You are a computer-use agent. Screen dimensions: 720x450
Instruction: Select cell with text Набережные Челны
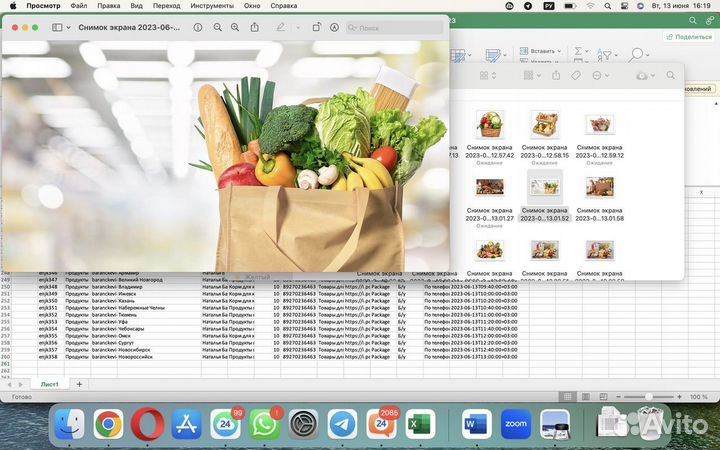(159, 308)
